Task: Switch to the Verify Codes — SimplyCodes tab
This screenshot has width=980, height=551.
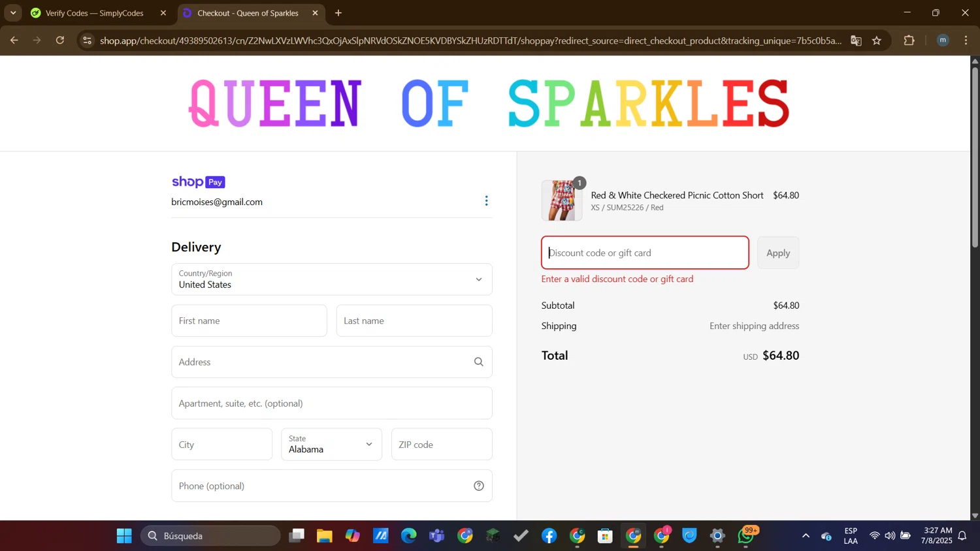Action: point(95,13)
